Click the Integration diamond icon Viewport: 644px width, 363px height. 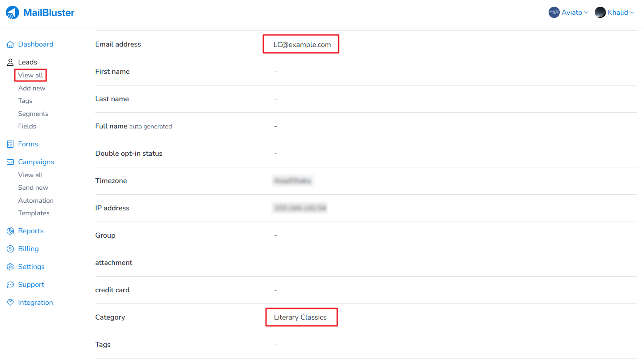pyautogui.click(x=10, y=303)
